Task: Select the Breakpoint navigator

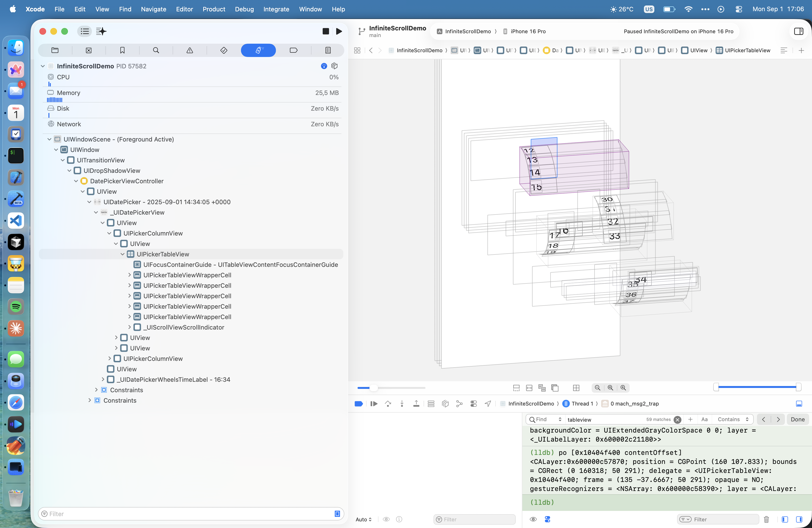Action: [293, 50]
